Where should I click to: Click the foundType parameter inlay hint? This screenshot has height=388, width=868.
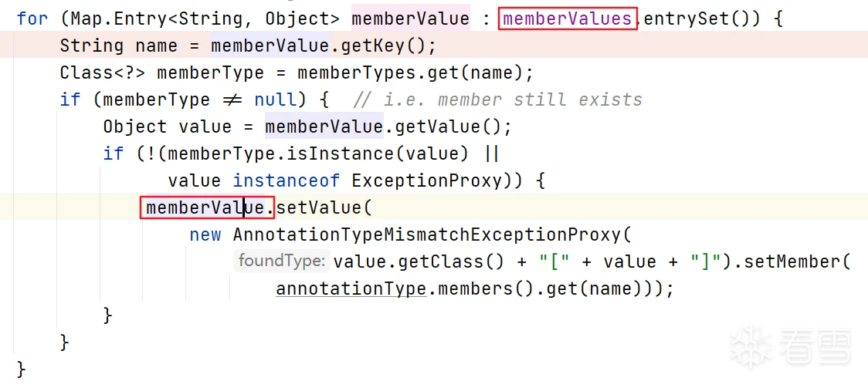[x=281, y=261]
